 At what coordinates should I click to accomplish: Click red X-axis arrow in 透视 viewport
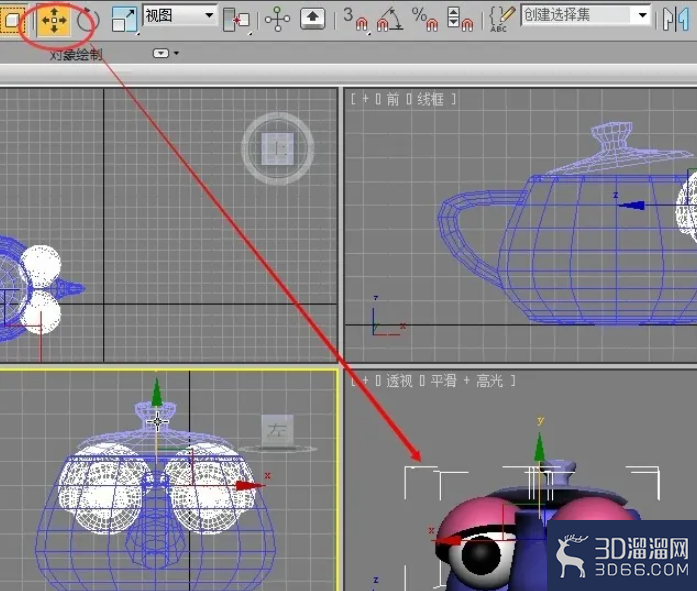point(448,541)
